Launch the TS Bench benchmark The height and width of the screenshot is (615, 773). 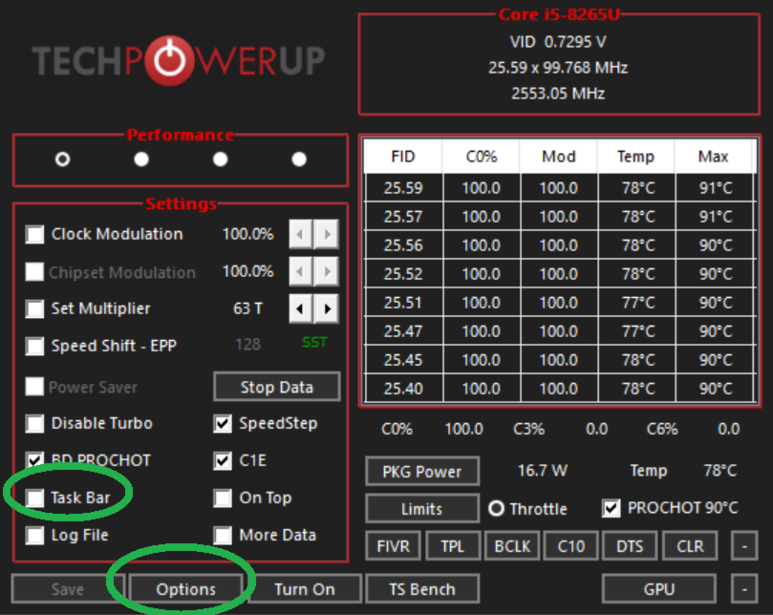pos(422,589)
